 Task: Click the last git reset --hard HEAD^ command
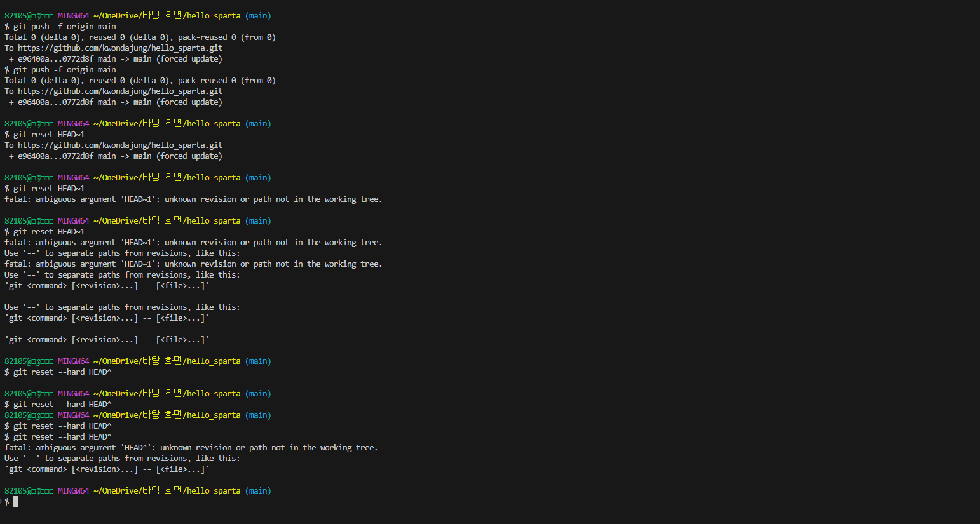click(x=62, y=437)
